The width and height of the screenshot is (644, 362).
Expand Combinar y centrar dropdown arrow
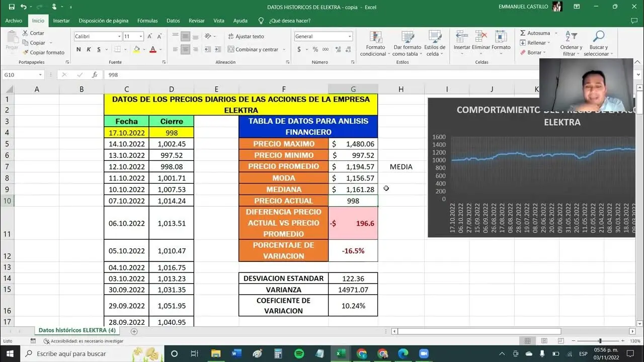(284, 49)
